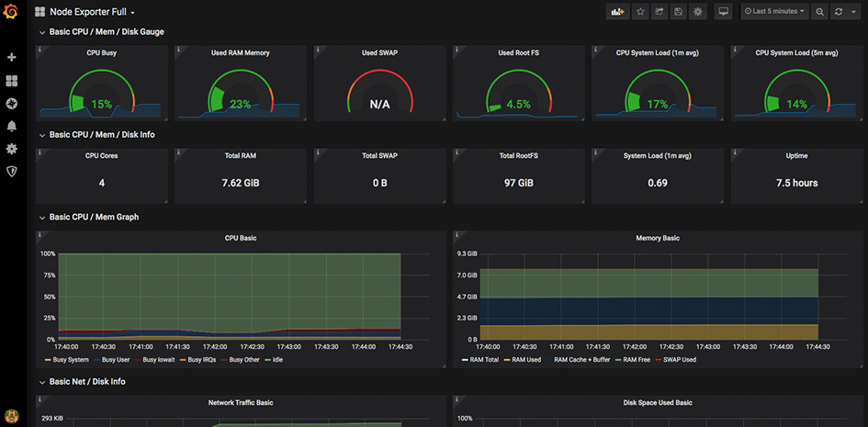Screen dimensions: 868x427
Task: Collapse the Basic Net / Disk Info row
Action: [x=82, y=382]
